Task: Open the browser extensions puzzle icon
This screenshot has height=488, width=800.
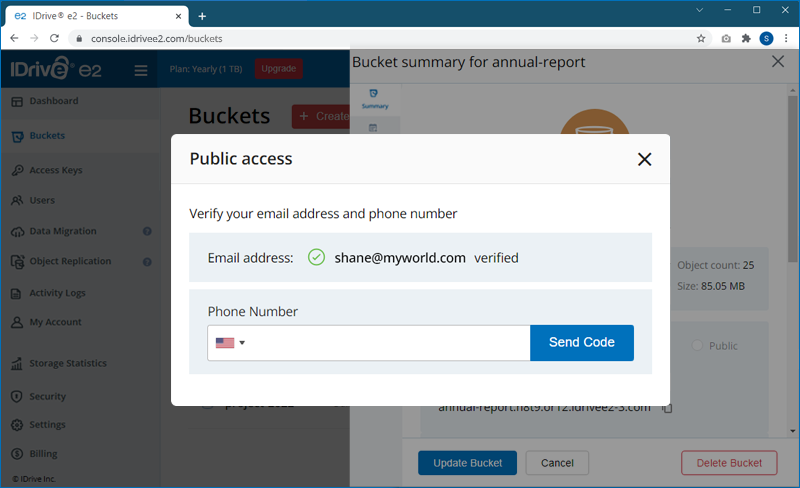Action: [746, 38]
